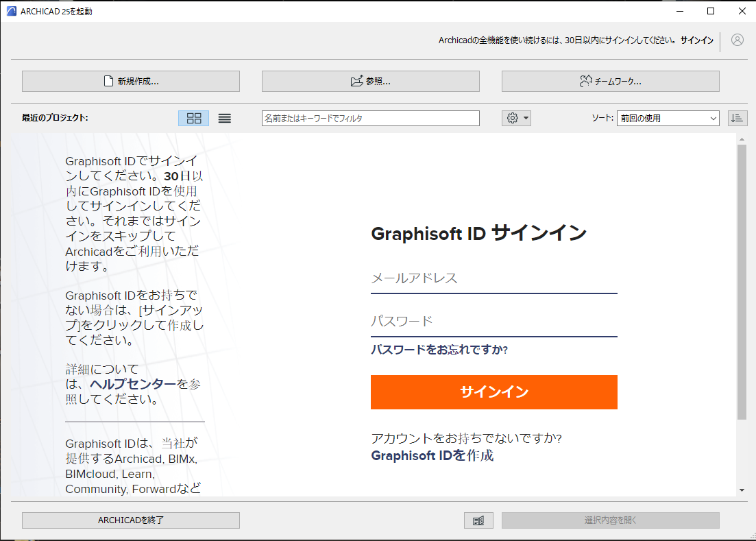Click the ARCHICADを終了 quit button

(x=131, y=520)
